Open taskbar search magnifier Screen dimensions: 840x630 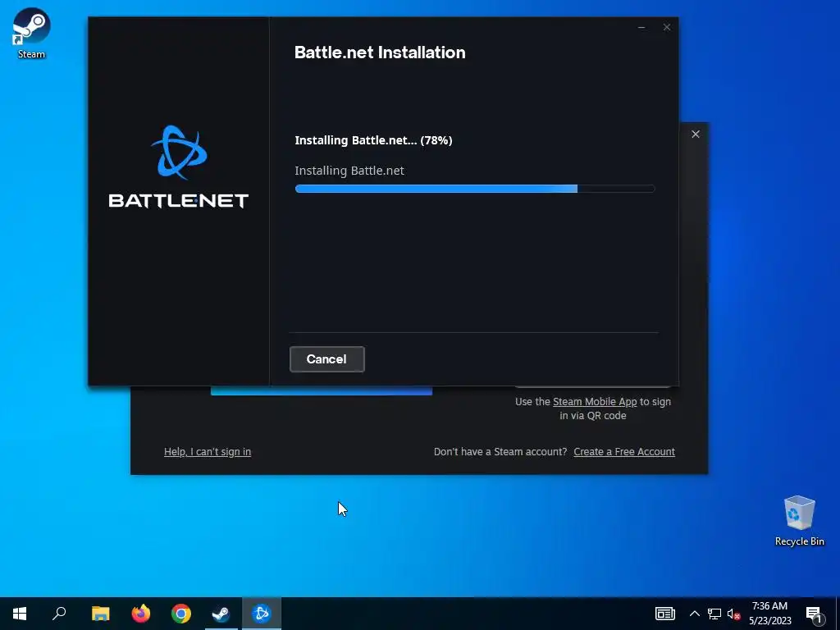(59, 614)
